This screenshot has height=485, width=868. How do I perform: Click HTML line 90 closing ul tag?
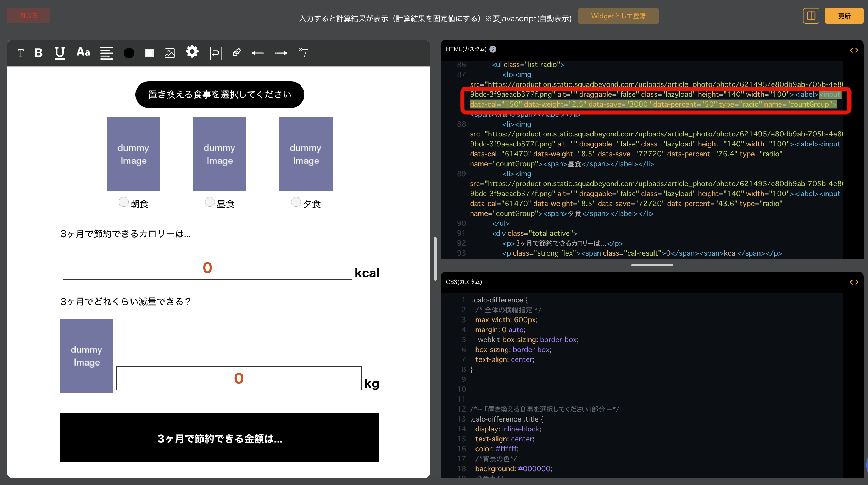pos(500,223)
